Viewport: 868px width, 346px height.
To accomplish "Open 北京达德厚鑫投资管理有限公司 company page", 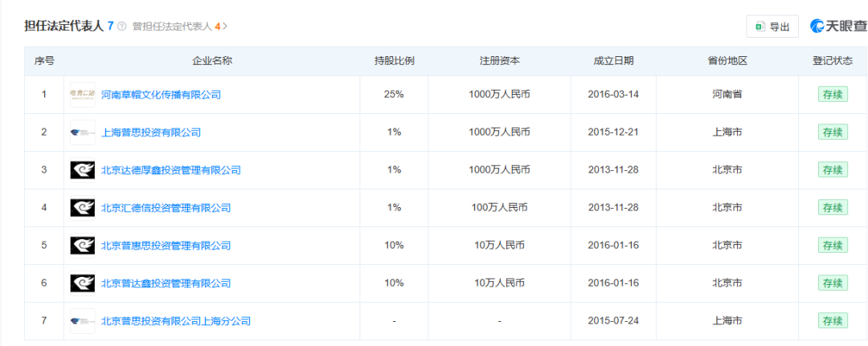I will (x=171, y=169).
